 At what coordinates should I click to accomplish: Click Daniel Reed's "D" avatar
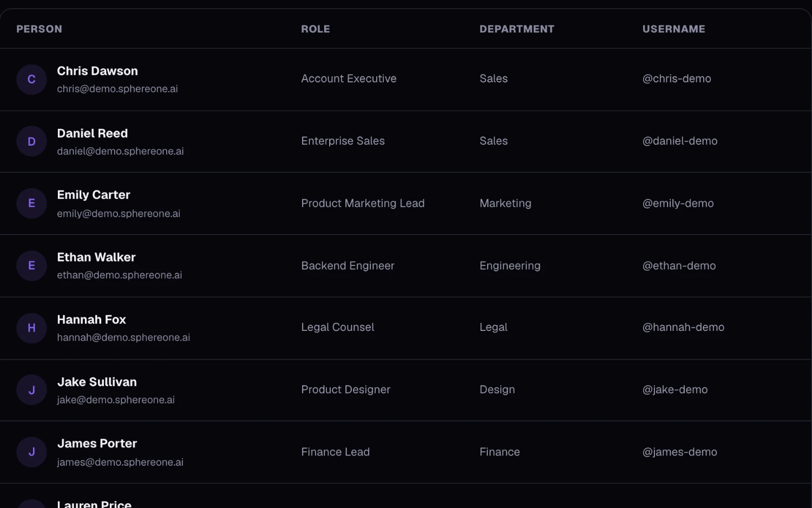[31, 141]
